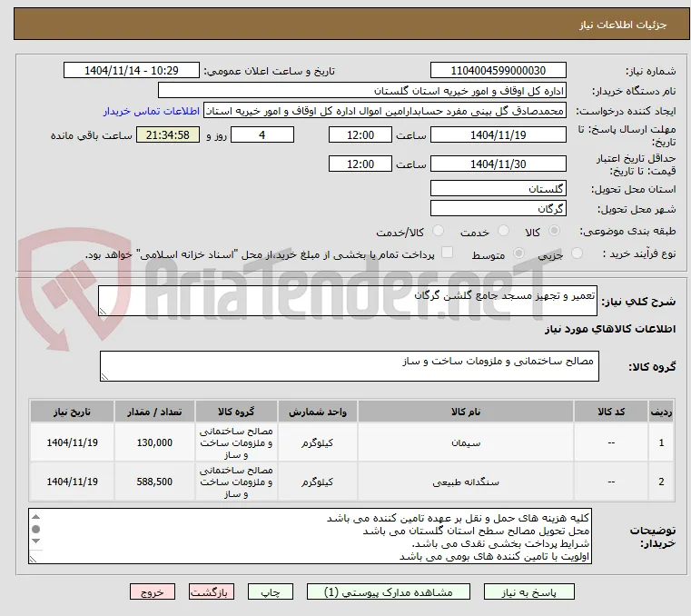The image size is (691, 616).
Task: Open مشاهده مدارک پیوستی (1) button
Action: pos(389,591)
